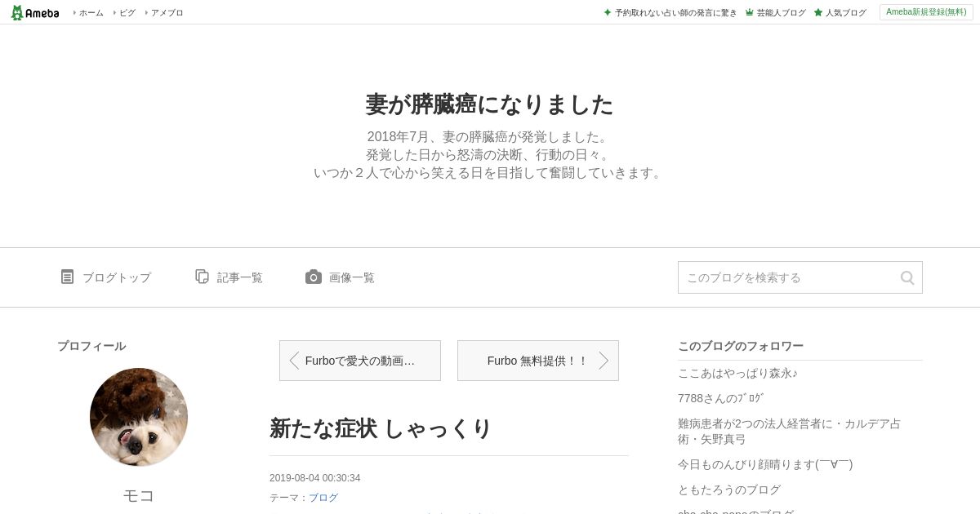Open blog title 妻が膵臓癌になりました

[x=489, y=104]
